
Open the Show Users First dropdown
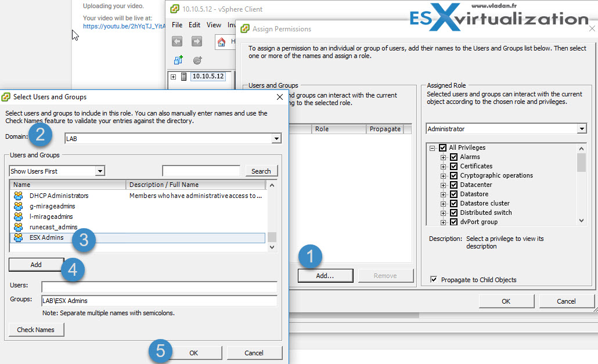pos(100,171)
